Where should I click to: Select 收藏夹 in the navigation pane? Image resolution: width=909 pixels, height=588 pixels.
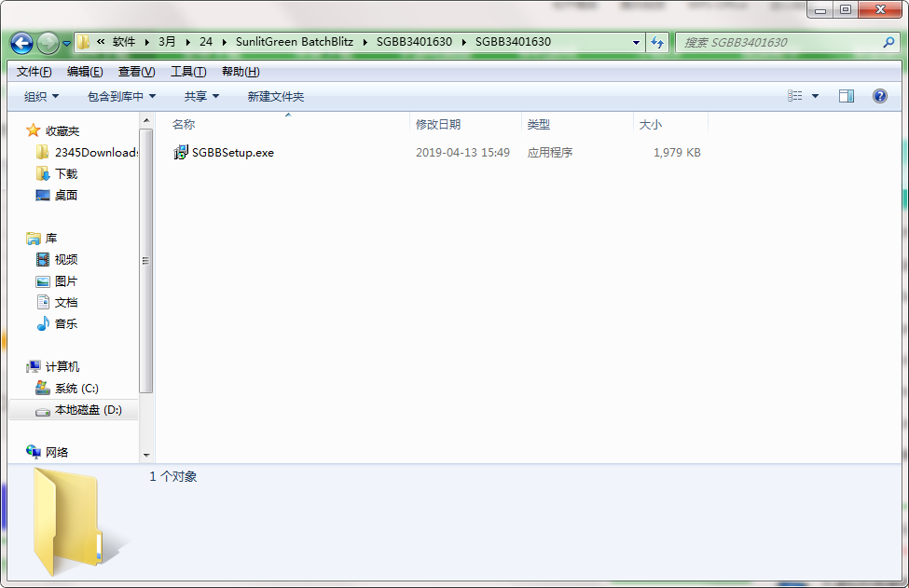pyautogui.click(x=62, y=130)
